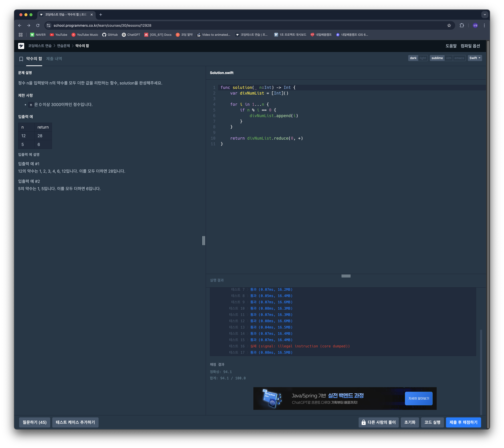504x448 pixels.
Task: Click the Programmers logo icon
Action: 21,46
